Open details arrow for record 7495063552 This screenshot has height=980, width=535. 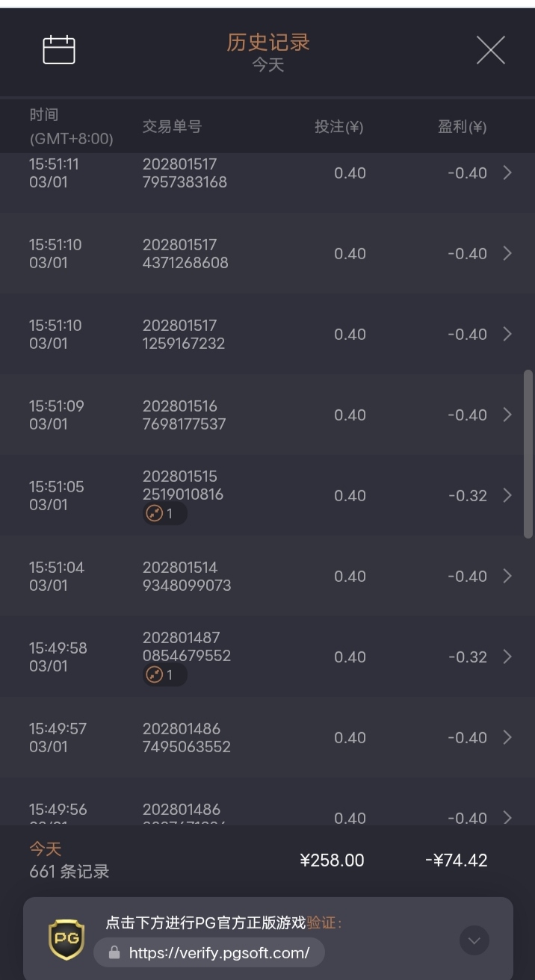click(x=507, y=738)
